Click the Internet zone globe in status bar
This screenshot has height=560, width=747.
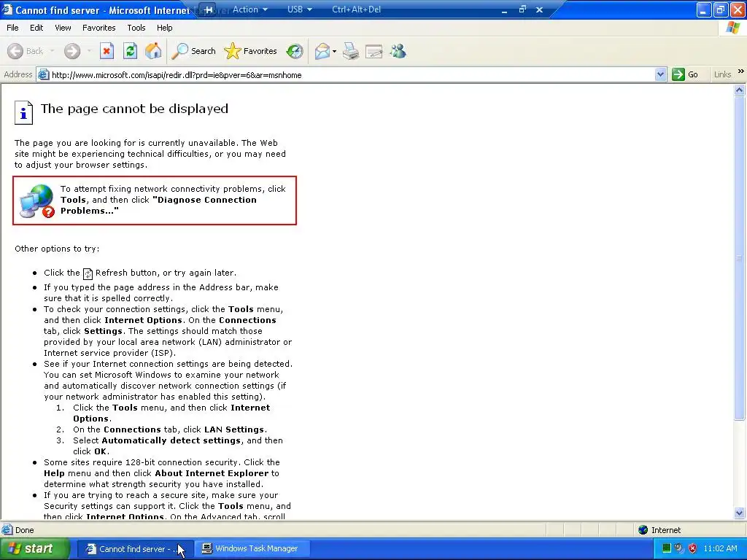point(643,530)
